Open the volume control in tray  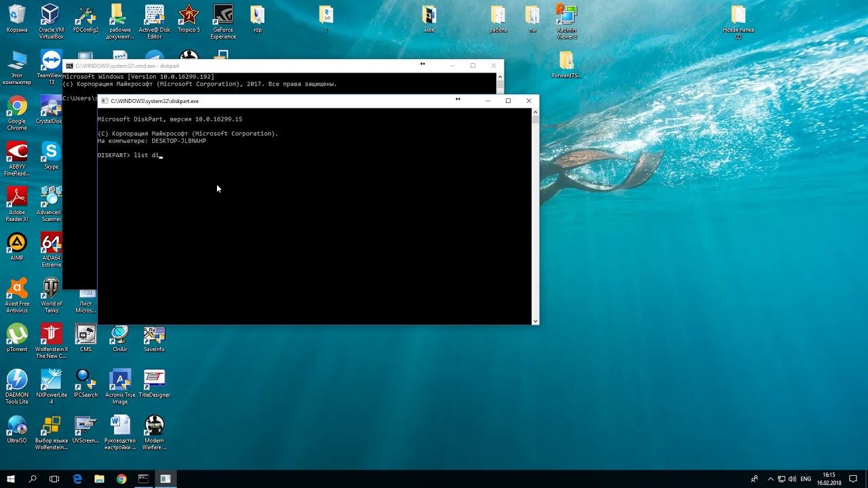tap(793, 479)
